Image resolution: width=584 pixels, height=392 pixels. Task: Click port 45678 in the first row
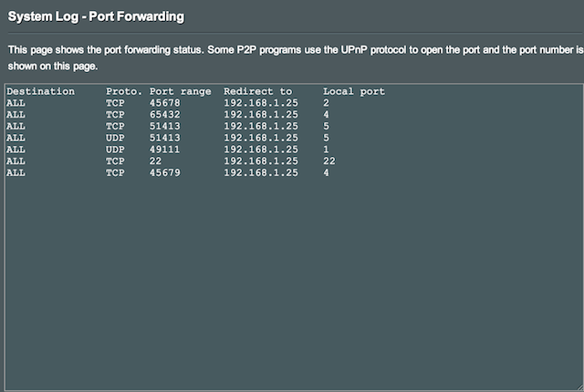(164, 103)
